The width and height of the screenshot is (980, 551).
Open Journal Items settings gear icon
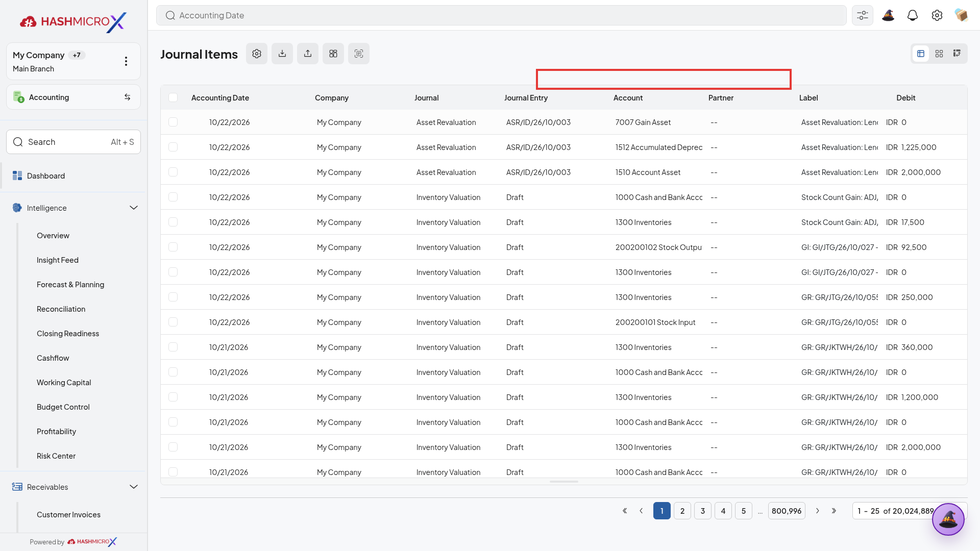point(257,54)
